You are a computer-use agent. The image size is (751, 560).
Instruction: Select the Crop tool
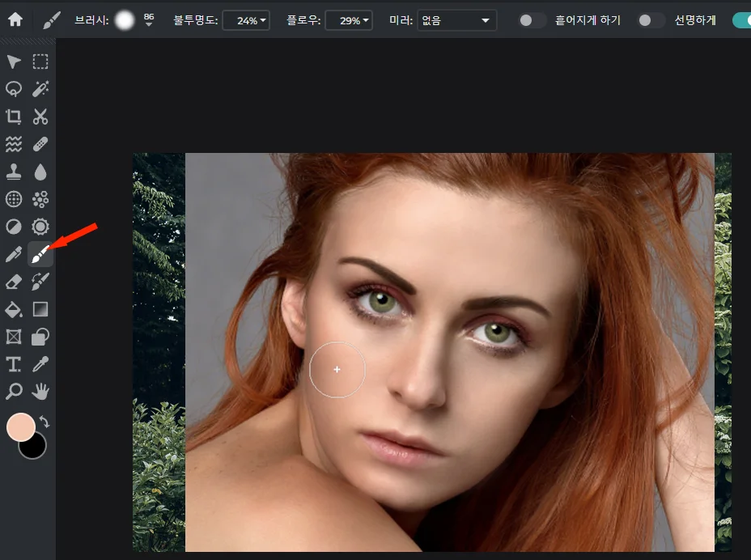(x=14, y=117)
